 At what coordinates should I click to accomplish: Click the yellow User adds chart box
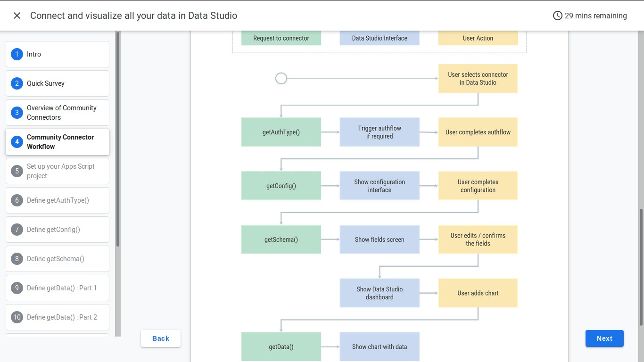tap(478, 293)
